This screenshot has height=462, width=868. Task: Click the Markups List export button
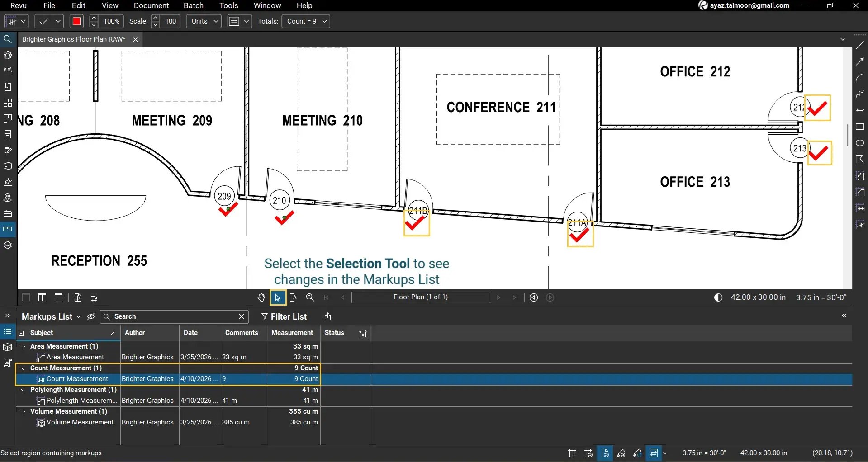click(x=327, y=316)
